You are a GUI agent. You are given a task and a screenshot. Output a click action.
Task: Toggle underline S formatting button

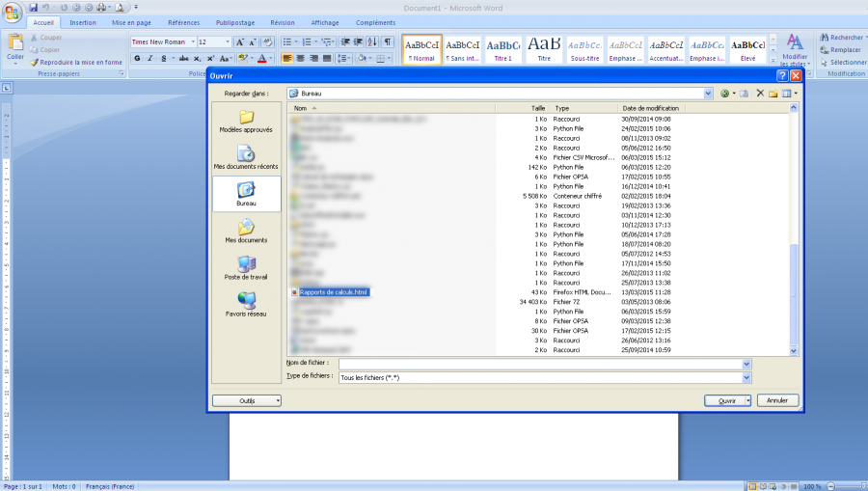tap(163, 58)
